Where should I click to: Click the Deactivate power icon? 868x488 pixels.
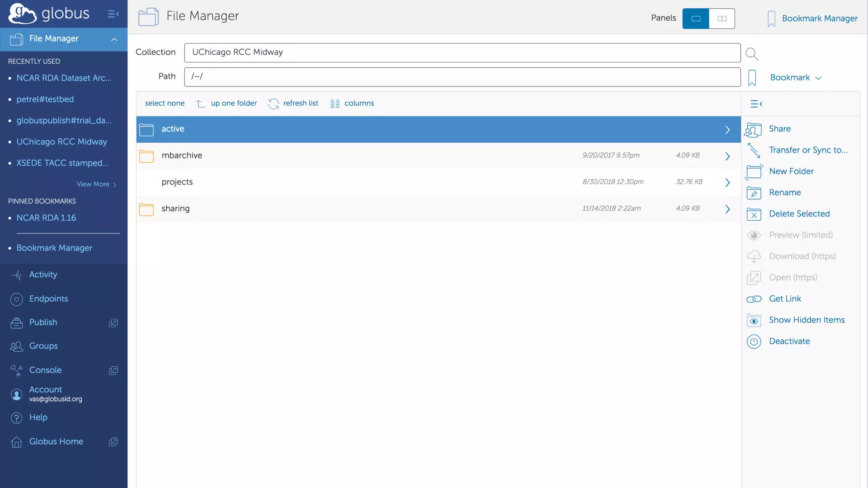tap(754, 341)
